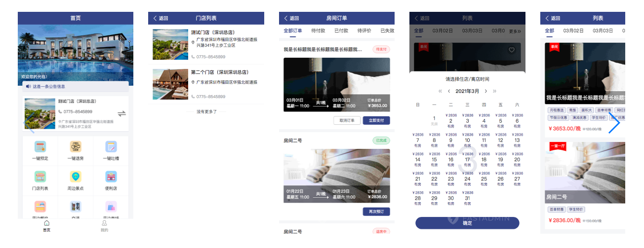644x248 pixels.
Task: Tap the 一键吐槽 feedback icon
Action: (111, 147)
